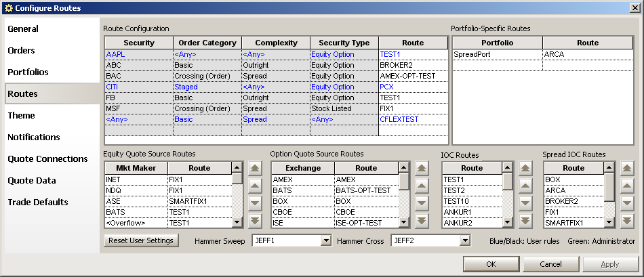Click move-up arrow beside Option Quote Source Routes

tap(422, 186)
